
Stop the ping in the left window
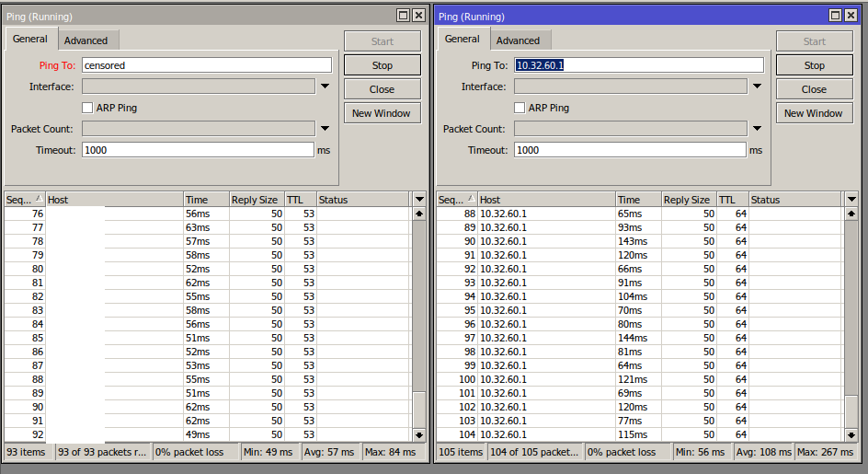pos(382,65)
